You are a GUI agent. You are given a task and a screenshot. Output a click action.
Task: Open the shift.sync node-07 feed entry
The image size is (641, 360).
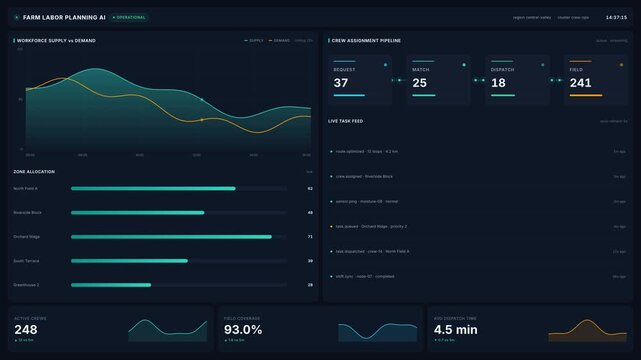click(477, 276)
